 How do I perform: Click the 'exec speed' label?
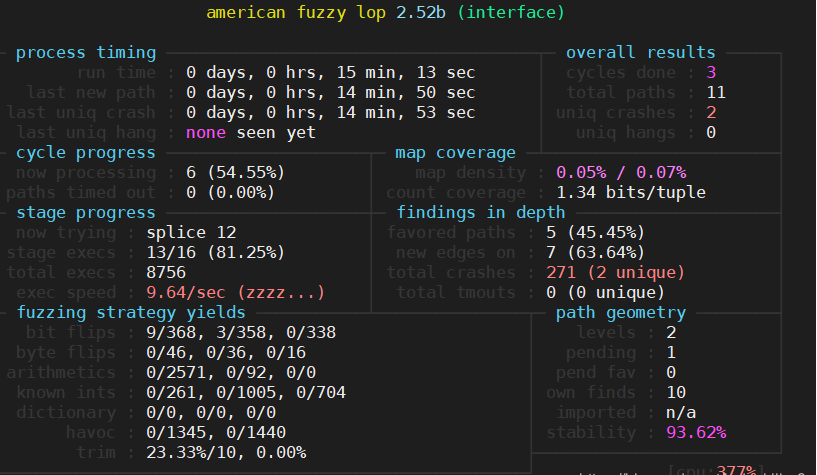point(66,293)
